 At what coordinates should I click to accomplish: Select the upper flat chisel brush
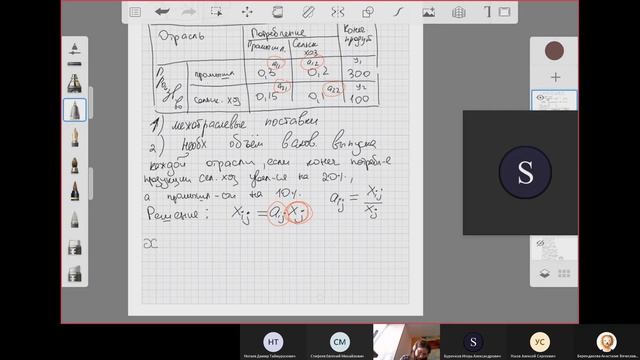(x=75, y=247)
